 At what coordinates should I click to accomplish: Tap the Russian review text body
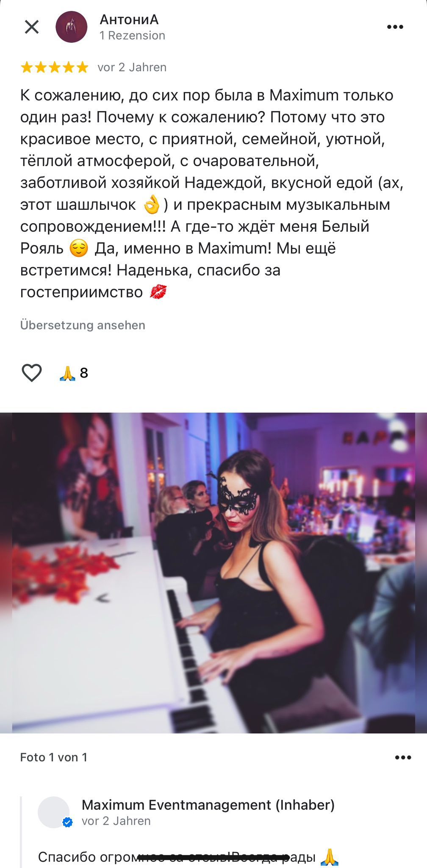[212, 194]
